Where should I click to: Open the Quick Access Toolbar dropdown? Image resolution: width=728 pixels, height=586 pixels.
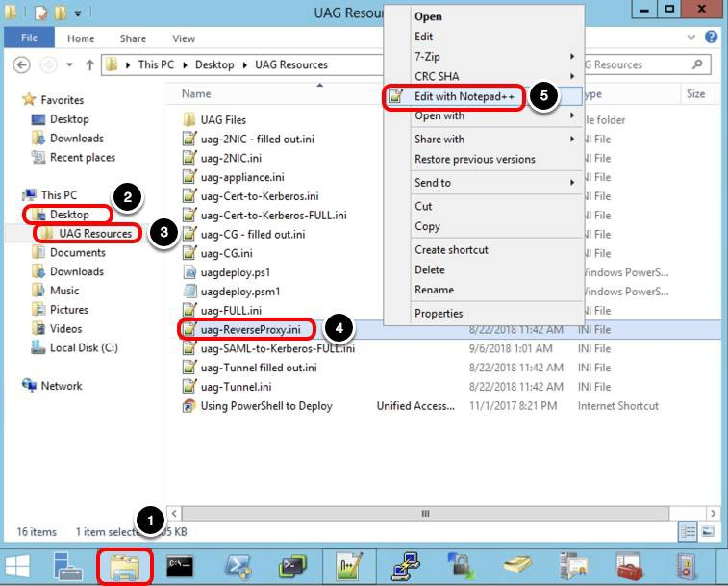click(x=78, y=13)
